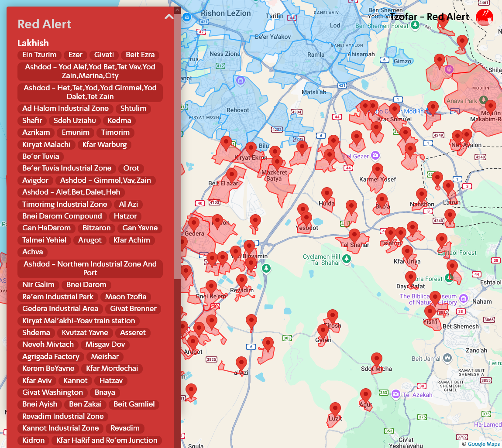
Task: Select the Kannot Industrial Zone tag
Action: point(61,428)
